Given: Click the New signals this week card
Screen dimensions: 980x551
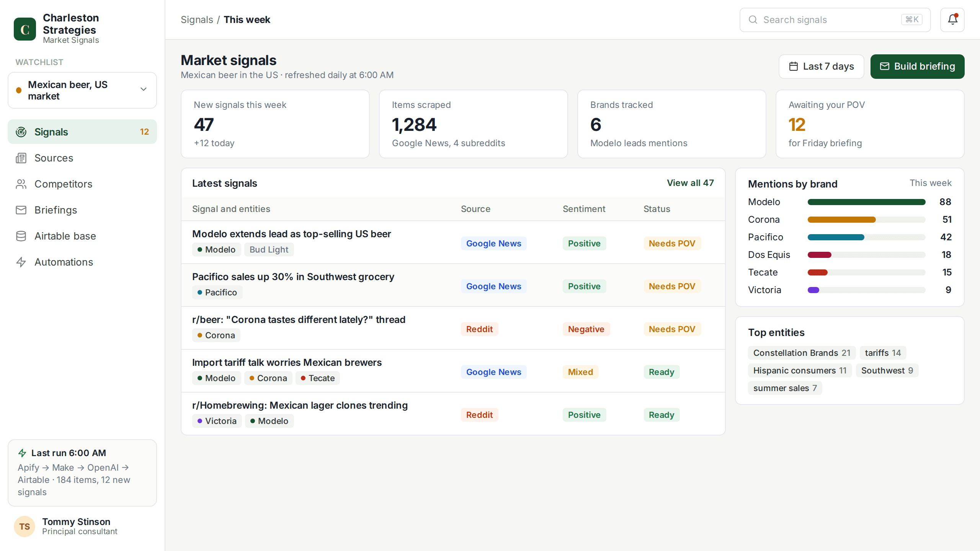Looking at the screenshot, I should pos(275,124).
